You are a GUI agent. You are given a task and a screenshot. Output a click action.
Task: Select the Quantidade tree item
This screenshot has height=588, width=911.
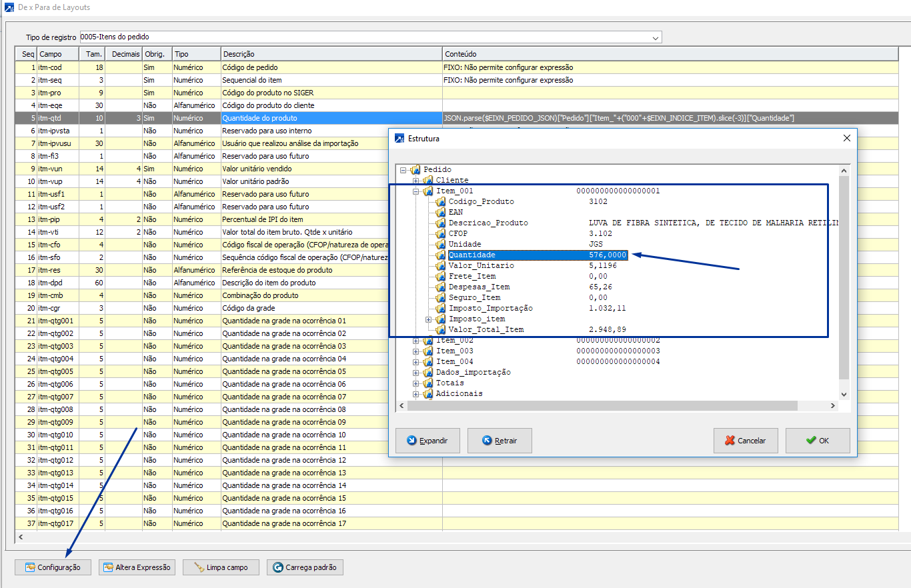(x=472, y=255)
